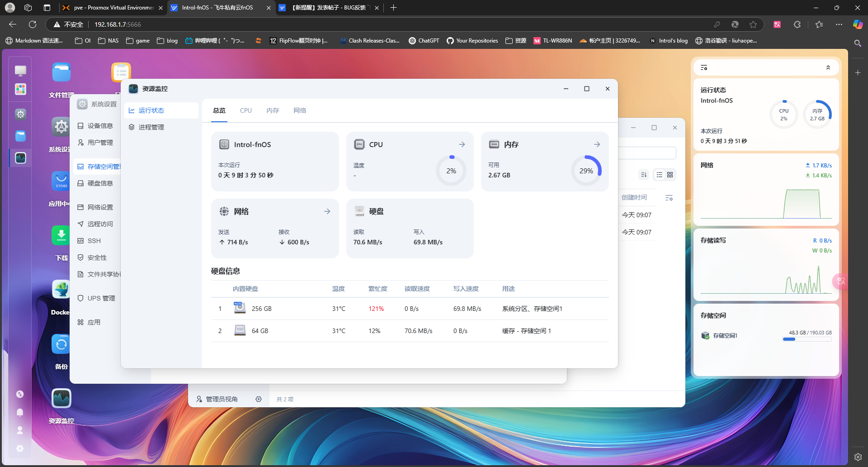Open ChatGPT bookmark
Image resolution: width=868 pixels, height=467 pixels.
point(424,41)
